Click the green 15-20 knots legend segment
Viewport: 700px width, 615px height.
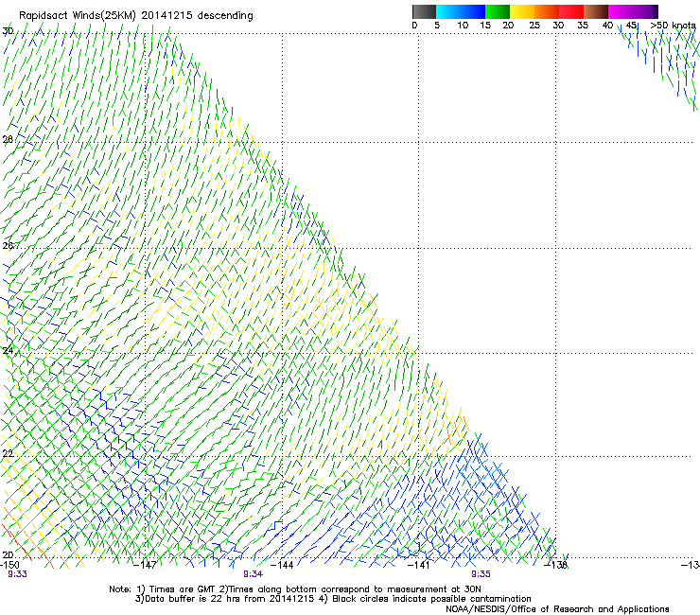click(x=498, y=11)
